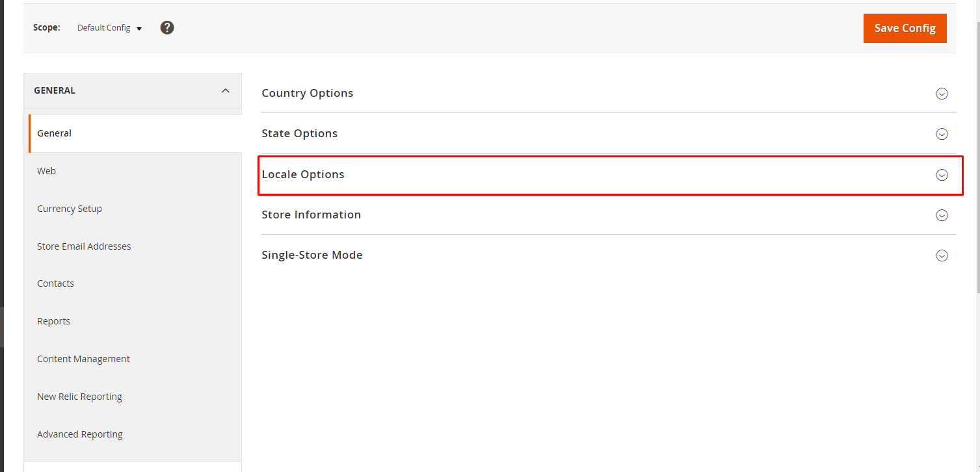This screenshot has height=472, width=980.
Task: Click the Save Config button
Action: (905, 28)
